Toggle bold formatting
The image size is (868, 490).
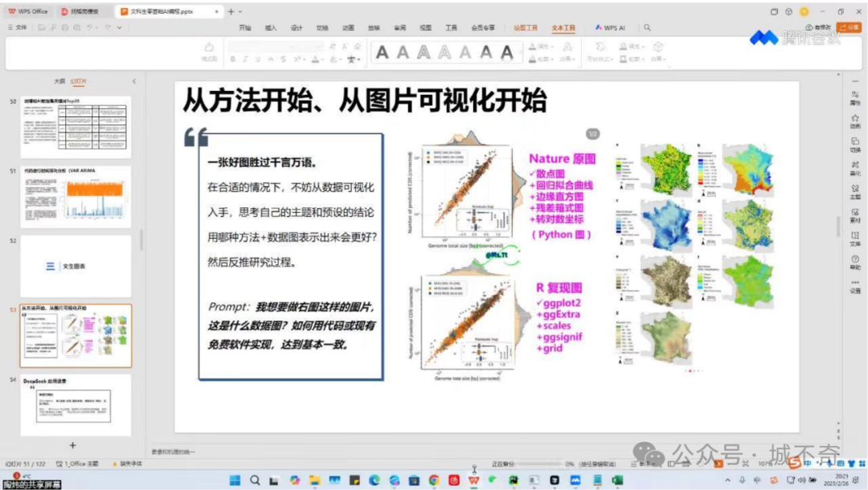pos(232,59)
